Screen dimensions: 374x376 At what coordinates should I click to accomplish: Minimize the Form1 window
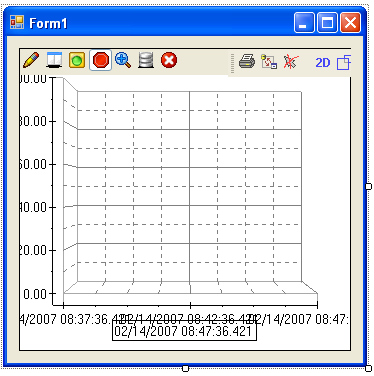[304, 23]
